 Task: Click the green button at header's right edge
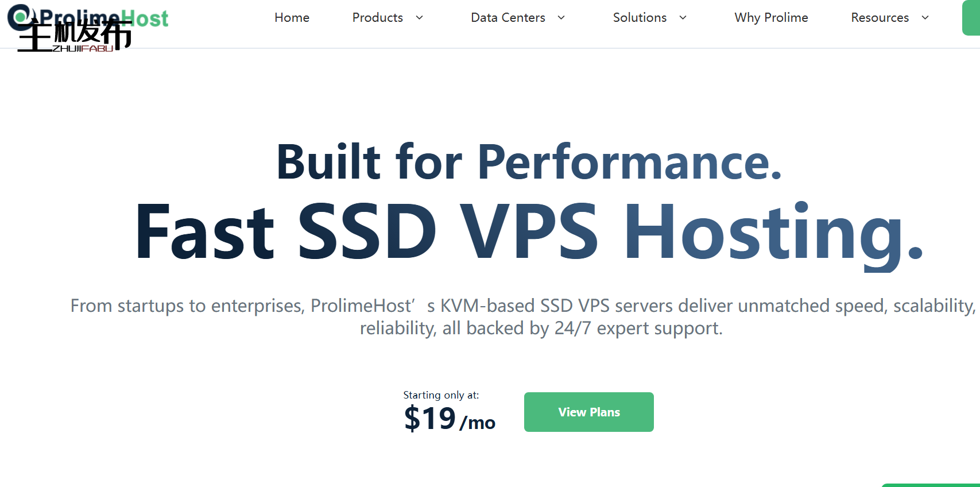tap(971, 18)
